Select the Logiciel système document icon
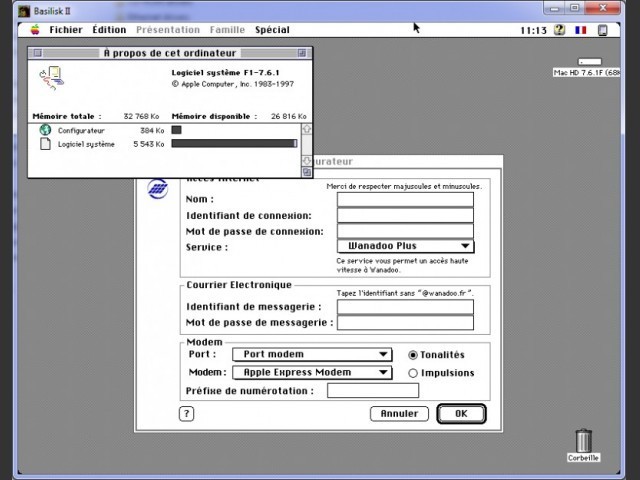This screenshot has width=640, height=480. 45,144
